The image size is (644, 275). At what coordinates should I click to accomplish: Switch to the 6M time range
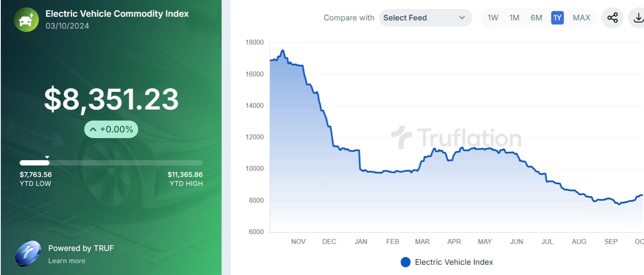click(x=536, y=18)
